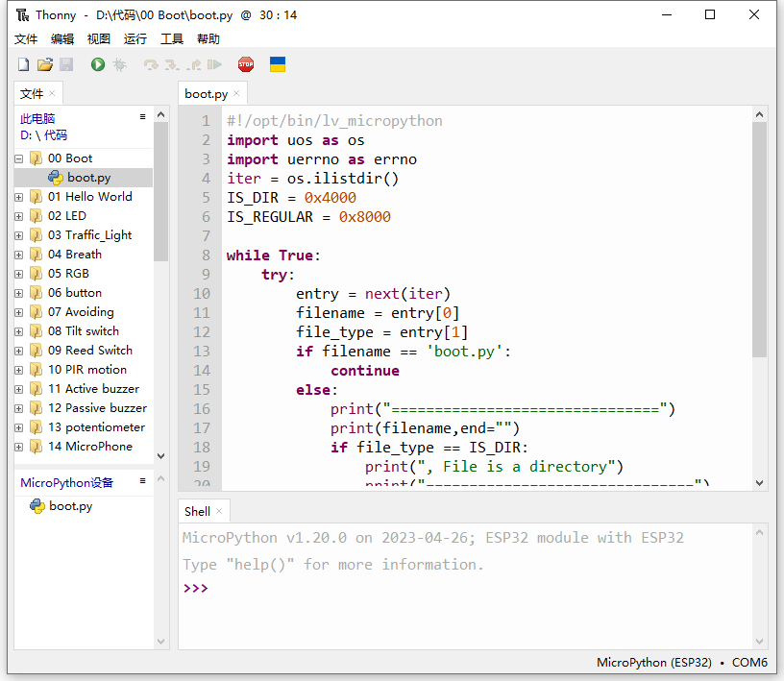This screenshot has width=784, height=681.
Task: Click the Step out debug icon
Action: click(x=193, y=64)
